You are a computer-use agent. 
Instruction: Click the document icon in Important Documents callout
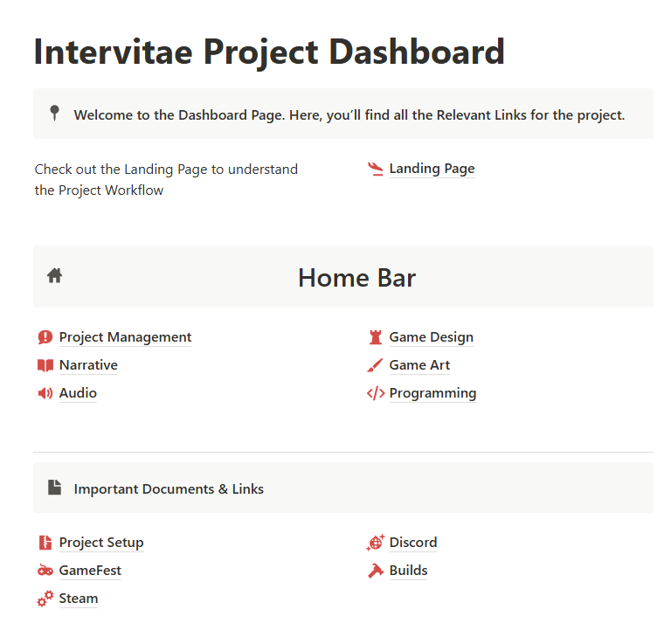pyautogui.click(x=55, y=488)
